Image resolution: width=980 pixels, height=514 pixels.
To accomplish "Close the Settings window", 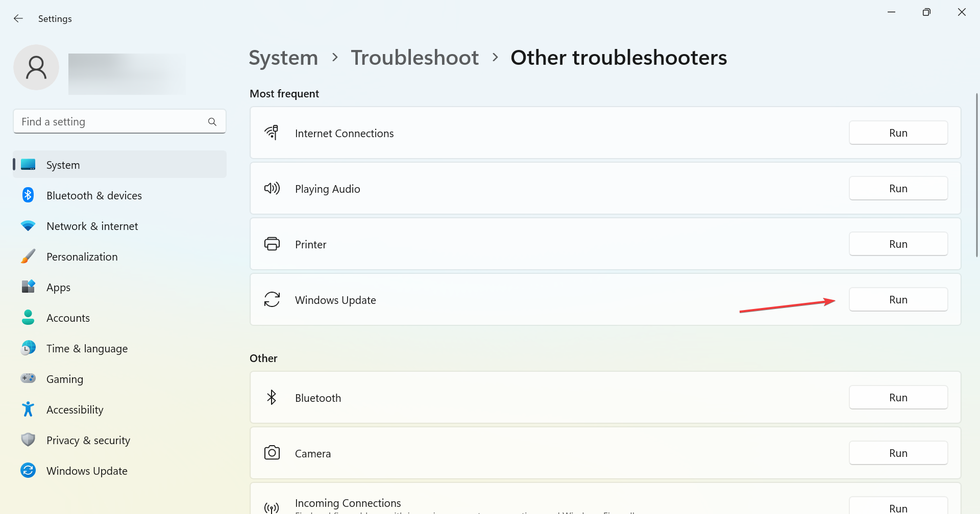I will pos(962,12).
